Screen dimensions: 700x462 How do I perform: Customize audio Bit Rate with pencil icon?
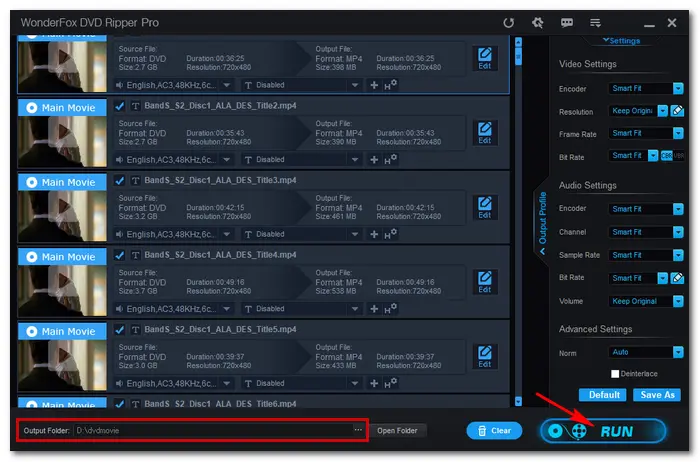point(677,278)
